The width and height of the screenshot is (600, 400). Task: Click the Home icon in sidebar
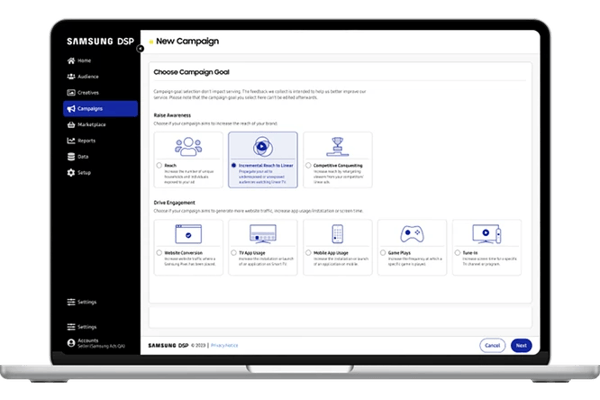(70, 61)
